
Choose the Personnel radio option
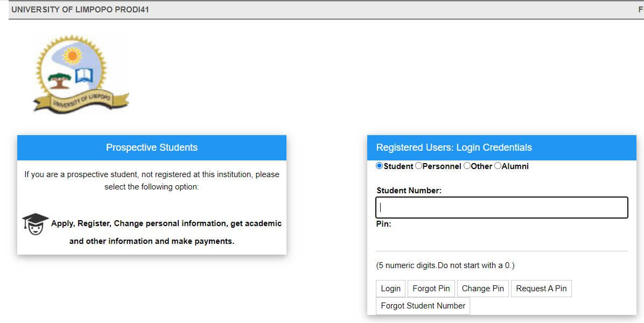tap(419, 166)
